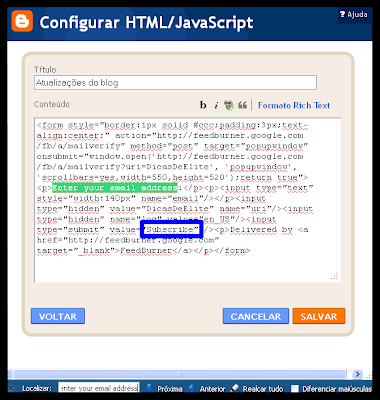Click the 'FeedBurner' text in the code
This screenshot has height=400, width=380.
click(146, 250)
